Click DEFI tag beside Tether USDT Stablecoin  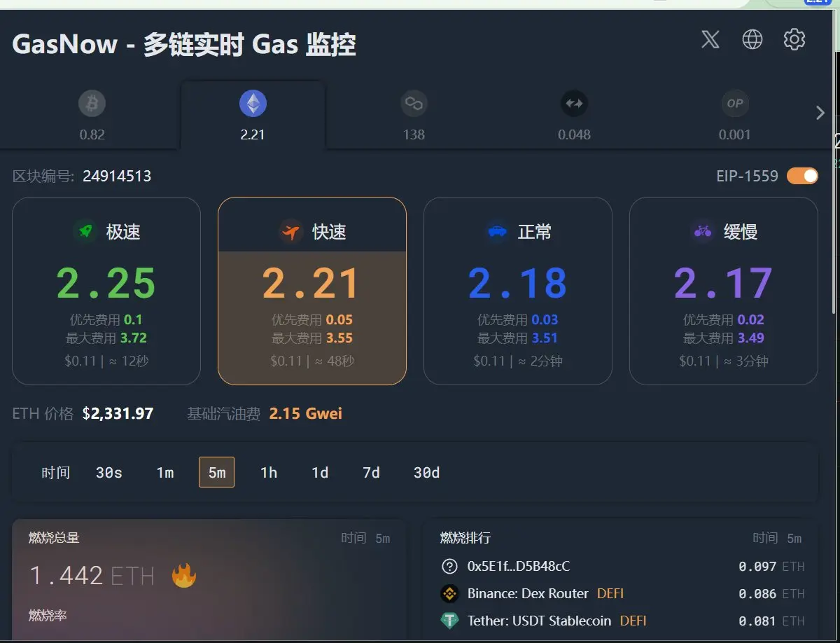633,621
